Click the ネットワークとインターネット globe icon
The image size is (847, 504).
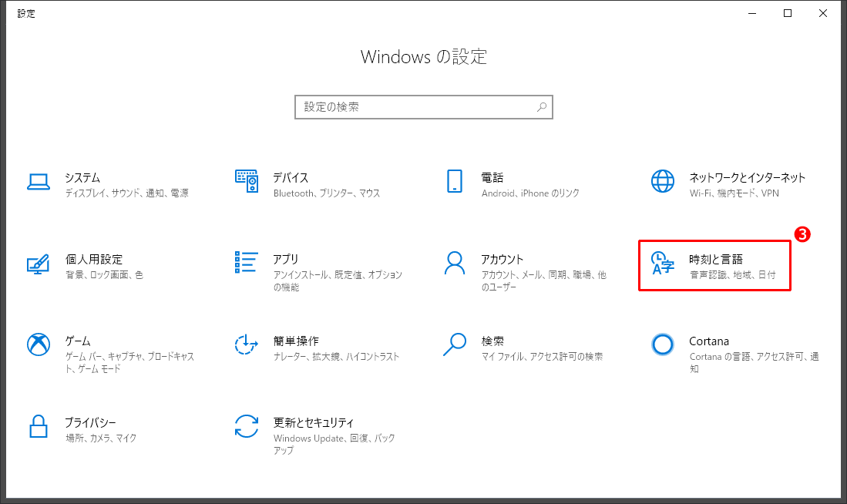[x=663, y=181]
